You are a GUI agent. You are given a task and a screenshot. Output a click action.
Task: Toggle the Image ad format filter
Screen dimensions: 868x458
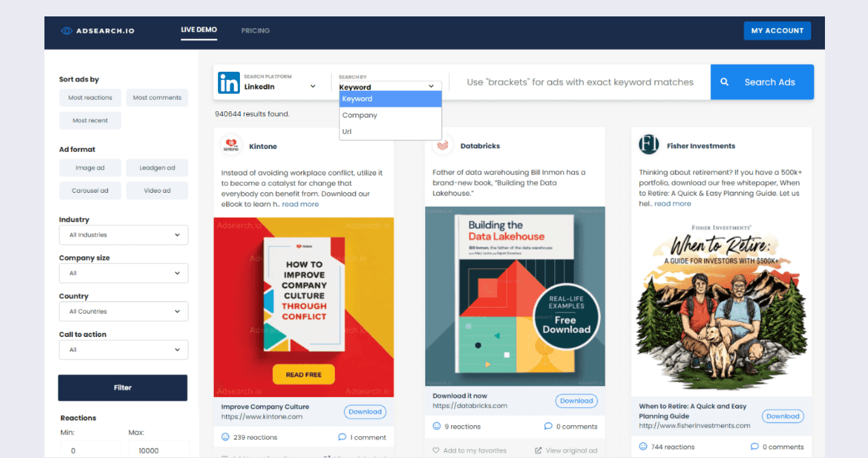click(90, 168)
